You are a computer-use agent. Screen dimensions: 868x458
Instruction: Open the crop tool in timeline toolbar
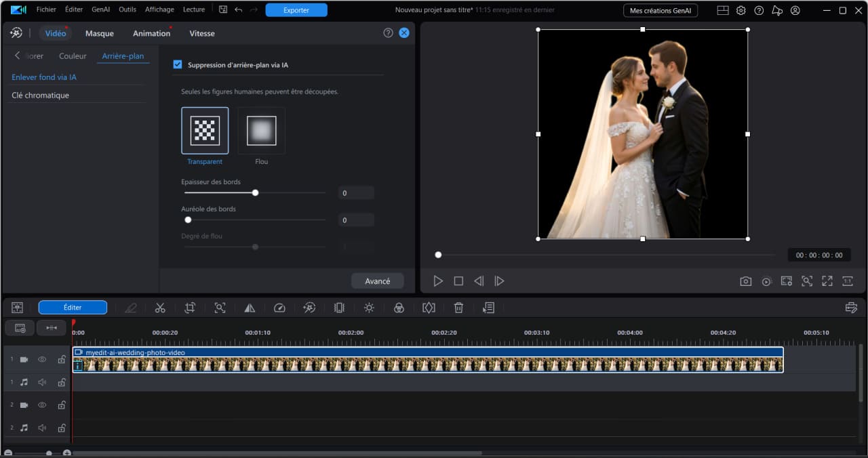coord(190,308)
